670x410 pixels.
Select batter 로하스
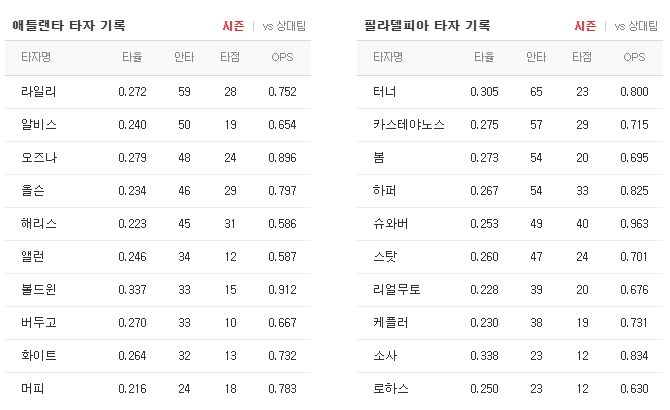coord(391,389)
